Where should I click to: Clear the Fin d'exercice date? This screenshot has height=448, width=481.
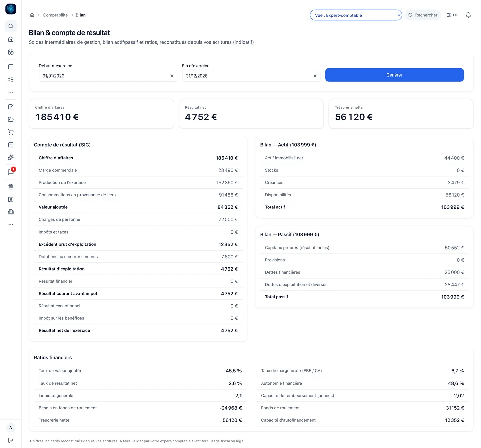(x=315, y=76)
